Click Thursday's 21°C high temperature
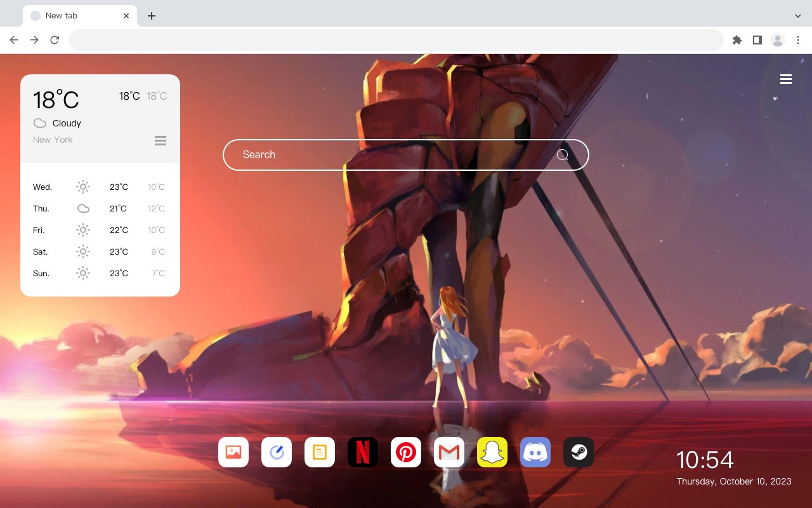The width and height of the screenshot is (812, 508). coord(118,208)
